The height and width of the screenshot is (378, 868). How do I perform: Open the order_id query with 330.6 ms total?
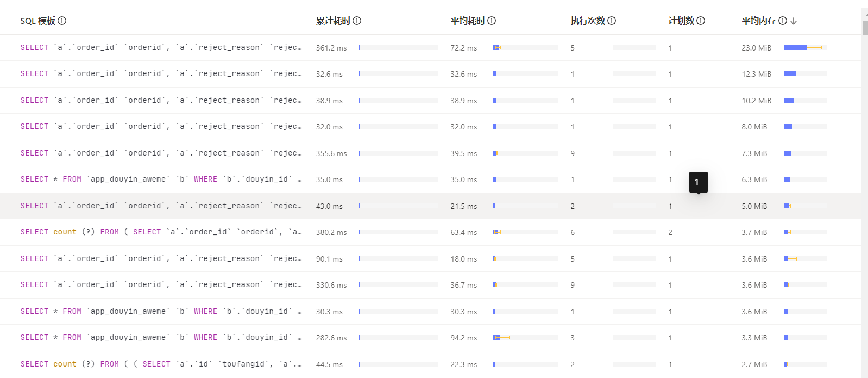(x=161, y=285)
